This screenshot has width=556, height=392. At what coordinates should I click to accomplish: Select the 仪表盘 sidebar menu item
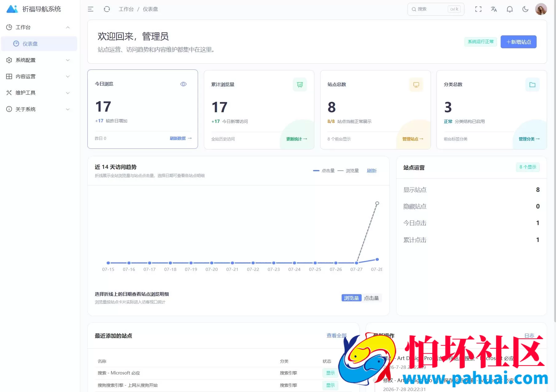[x=39, y=44]
